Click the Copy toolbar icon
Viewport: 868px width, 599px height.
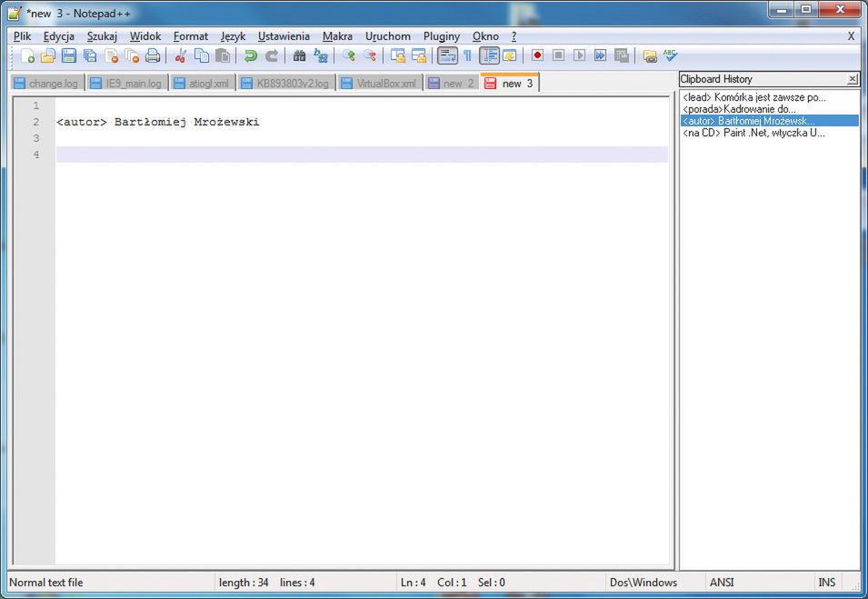coord(202,55)
